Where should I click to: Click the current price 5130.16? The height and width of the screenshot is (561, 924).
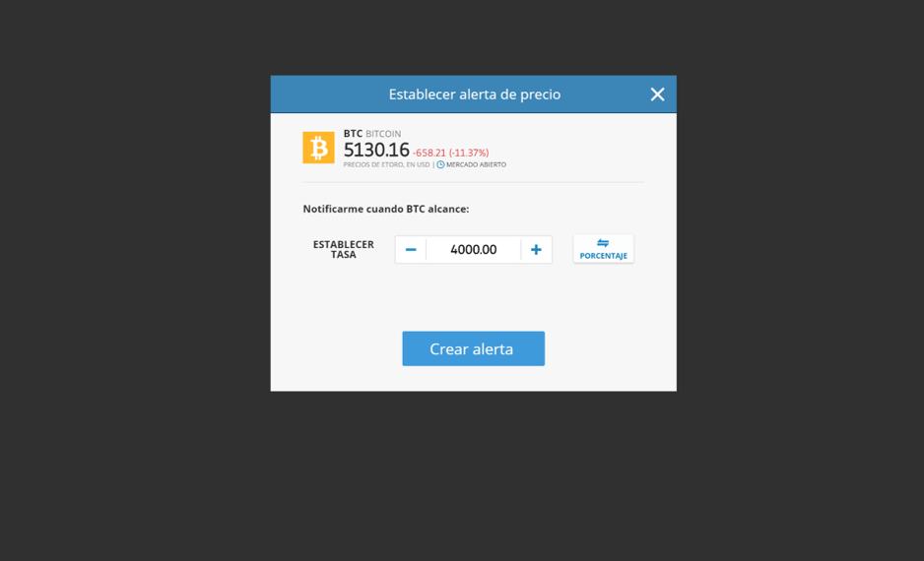376,151
